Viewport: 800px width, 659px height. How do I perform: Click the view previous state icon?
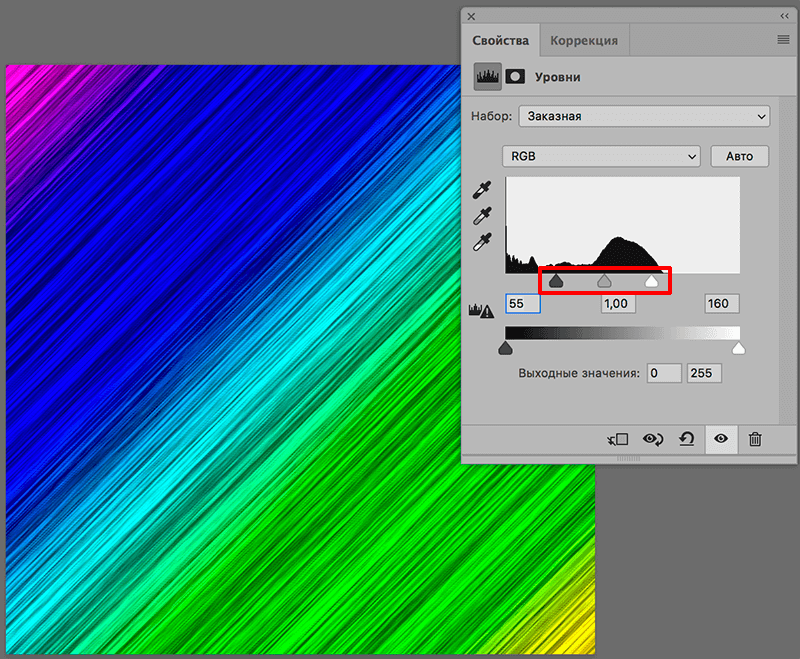point(653,439)
